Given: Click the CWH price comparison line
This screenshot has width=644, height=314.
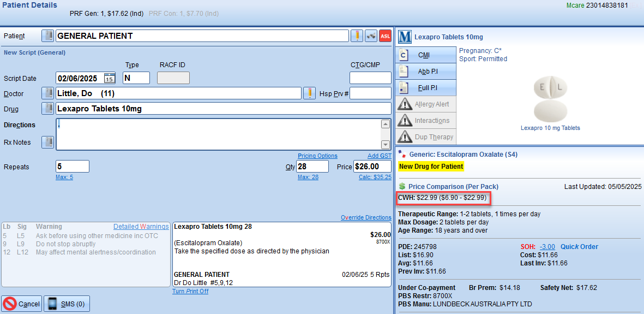Looking at the screenshot, I should click(x=443, y=198).
